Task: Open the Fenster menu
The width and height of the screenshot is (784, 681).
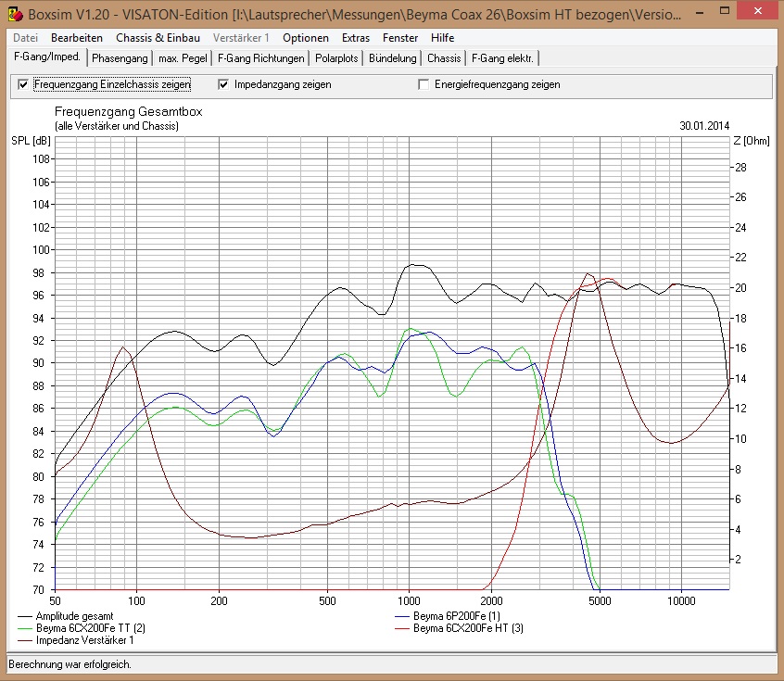Action: [400, 38]
